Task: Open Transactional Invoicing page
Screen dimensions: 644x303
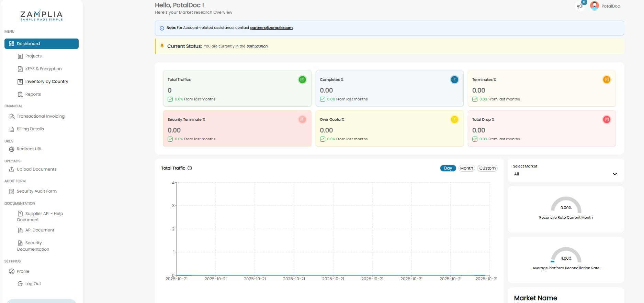Action: coord(41,116)
